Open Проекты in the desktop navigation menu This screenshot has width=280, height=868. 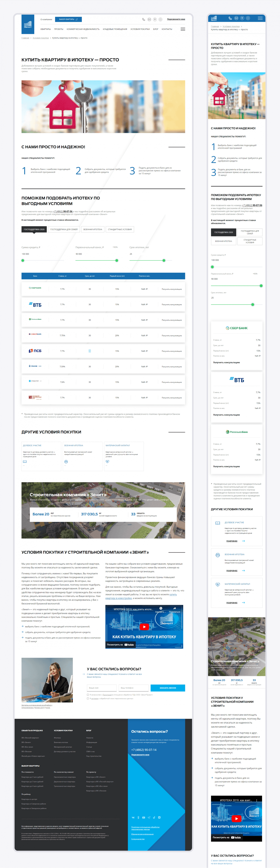tap(59, 29)
